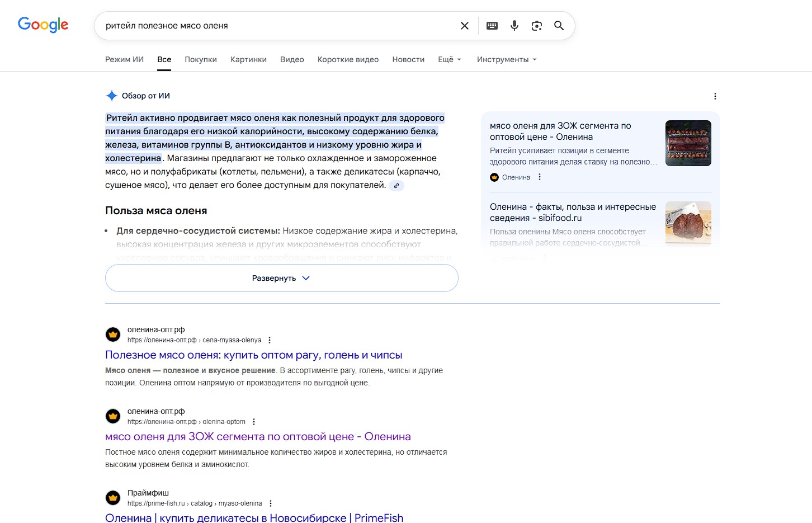This screenshot has width=812, height=523.
Task: Click the Google logo
Action: pyautogui.click(x=43, y=25)
